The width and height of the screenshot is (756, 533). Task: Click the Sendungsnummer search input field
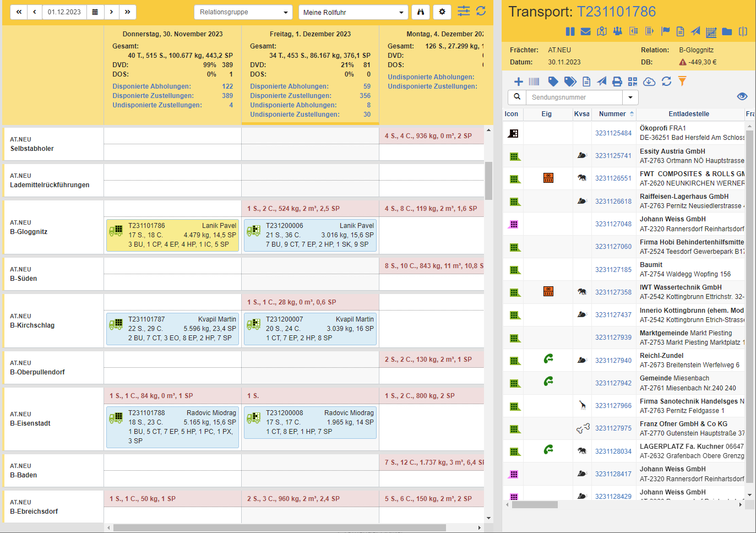(574, 97)
